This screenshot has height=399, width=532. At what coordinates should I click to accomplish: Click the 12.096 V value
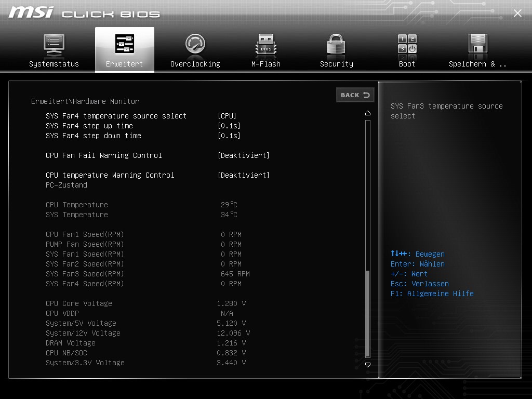(233, 333)
